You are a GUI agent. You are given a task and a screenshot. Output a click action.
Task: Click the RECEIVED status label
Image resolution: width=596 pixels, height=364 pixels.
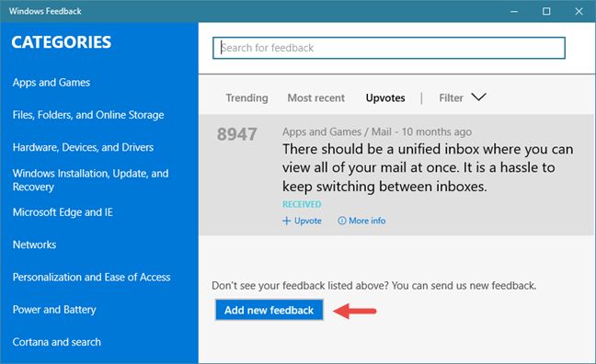click(302, 204)
